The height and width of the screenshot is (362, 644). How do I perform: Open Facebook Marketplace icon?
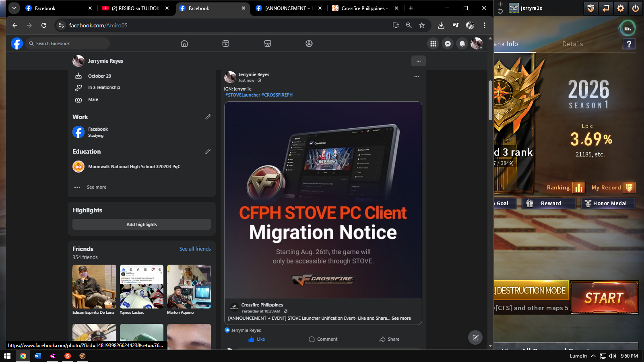(x=267, y=43)
